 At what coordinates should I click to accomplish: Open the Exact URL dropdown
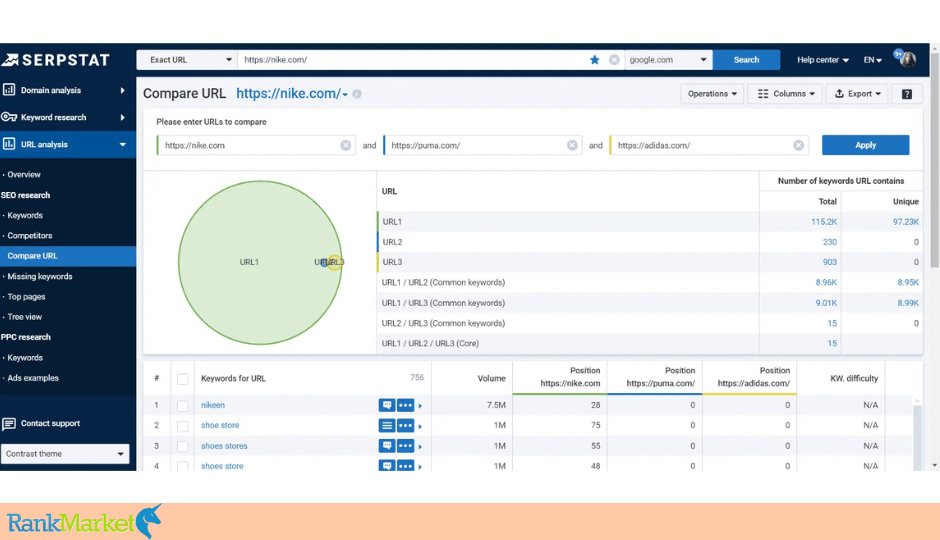(187, 59)
